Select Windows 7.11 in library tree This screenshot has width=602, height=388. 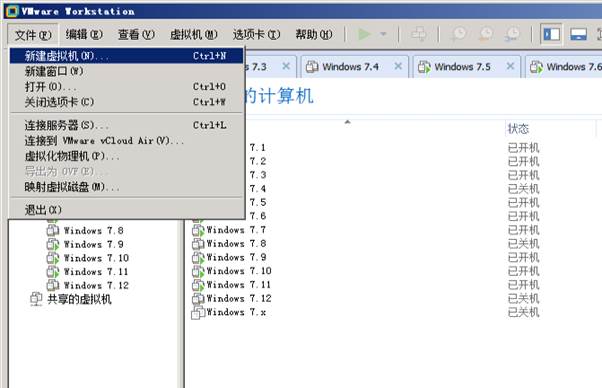96,272
